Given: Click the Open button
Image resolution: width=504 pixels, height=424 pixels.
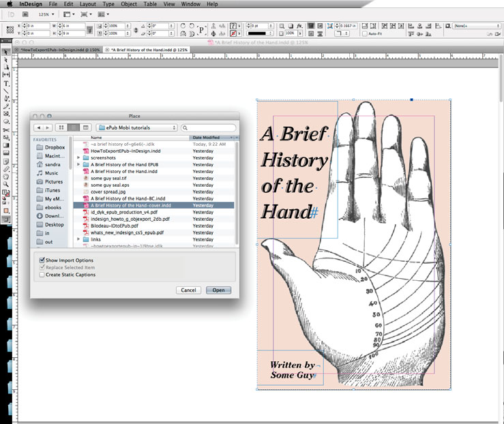Looking at the screenshot, I should tap(218, 290).
